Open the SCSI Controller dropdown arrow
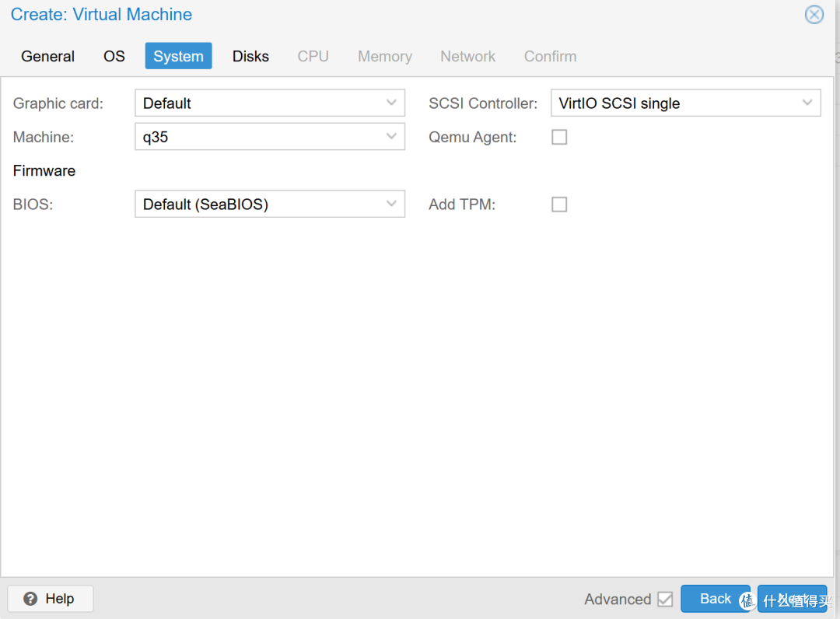 807,103
